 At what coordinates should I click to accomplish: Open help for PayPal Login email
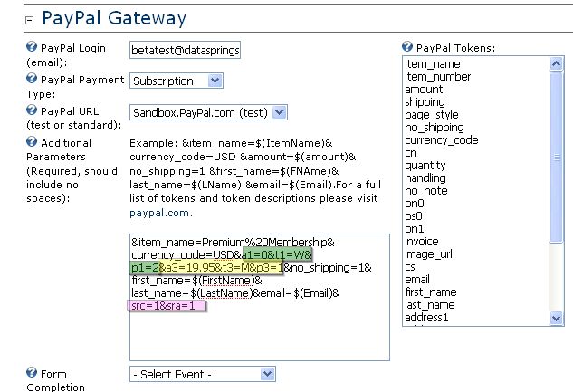(x=32, y=47)
